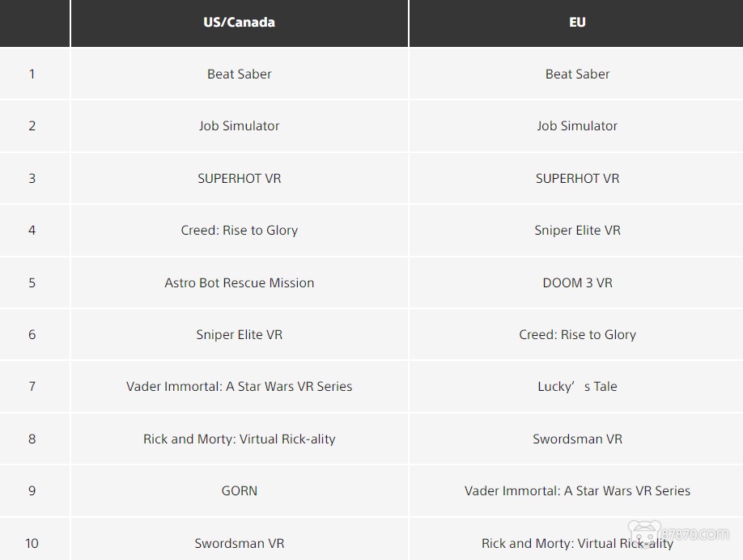743x560 pixels.
Task: Click Beat Saber under US/Canada
Action: (239, 74)
